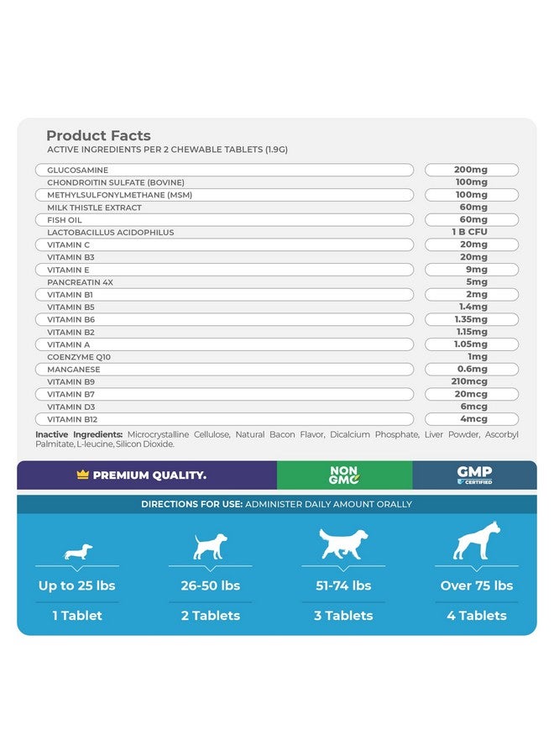The image size is (554, 756).
Task: Select the Glucosamine ingredient row
Action: pos(224,170)
